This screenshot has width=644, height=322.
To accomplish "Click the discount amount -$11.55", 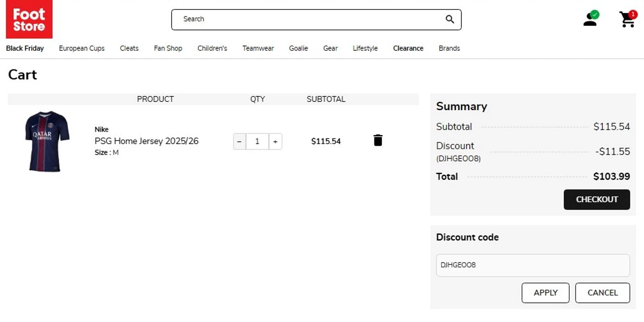I will pos(613,151).
